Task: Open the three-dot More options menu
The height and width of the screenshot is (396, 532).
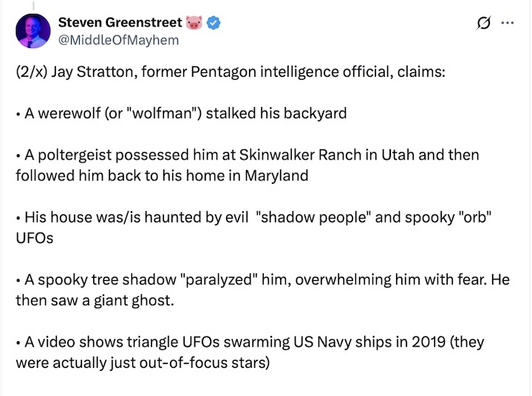Action: click(x=508, y=23)
